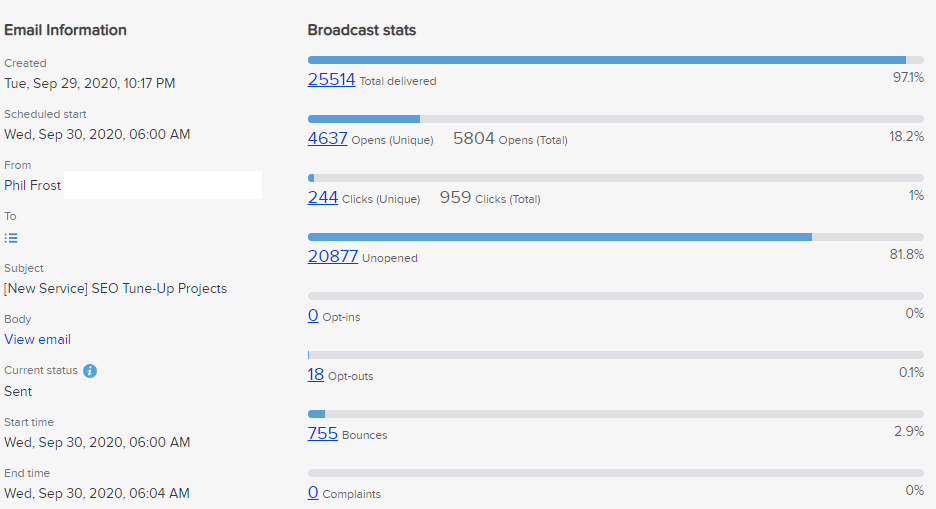
Task: Click the 959 Clicks (Total) figure
Action: (x=456, y=198)
